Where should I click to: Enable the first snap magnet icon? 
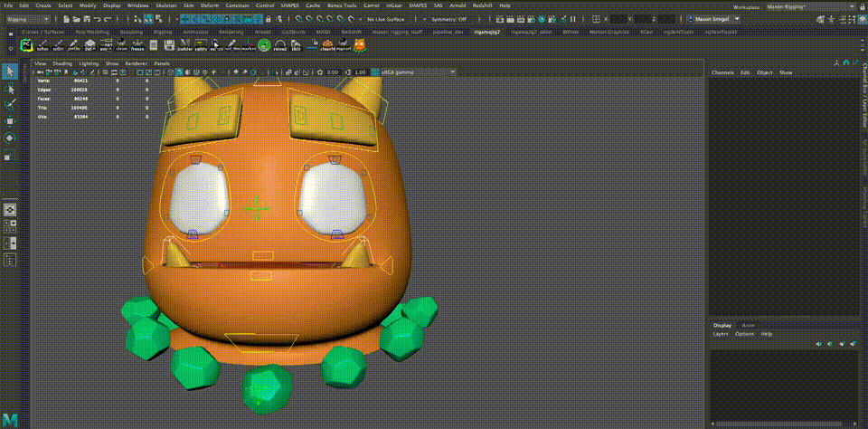pyautogui.click(x=299, y=19)
